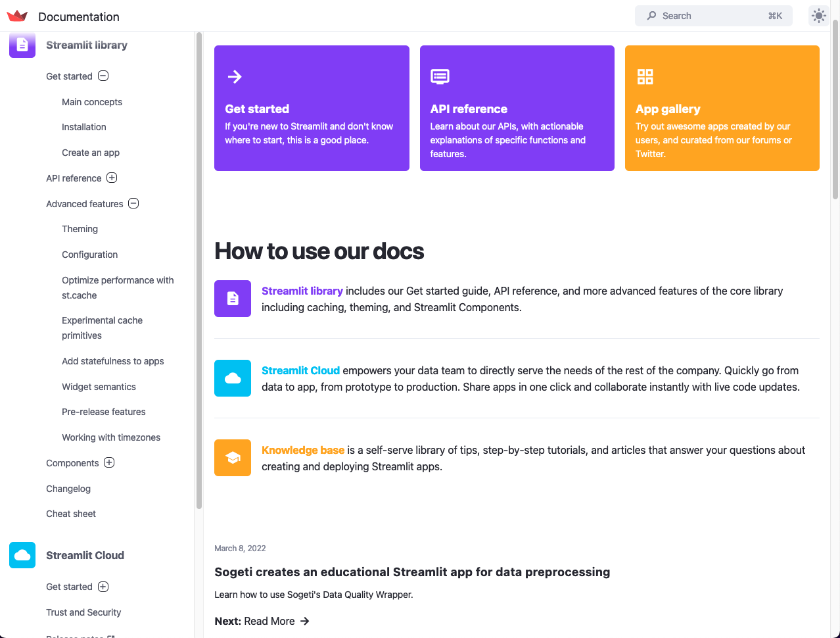The image size is (840, 638).
Task: Expand the API reference section
Action: pyautogui.click(x=112, y=178)
